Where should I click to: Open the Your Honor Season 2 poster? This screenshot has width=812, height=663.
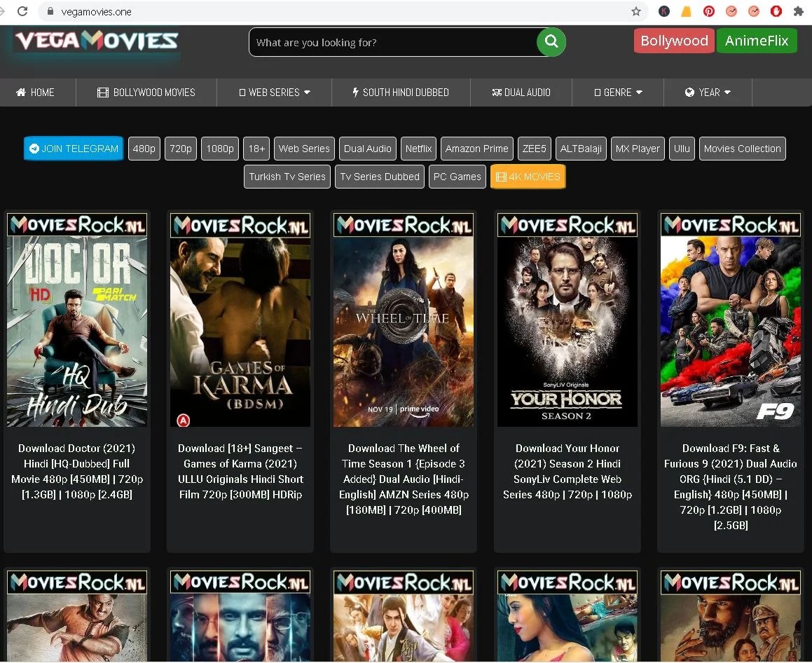pyautogui.click(x=567, y=320)
